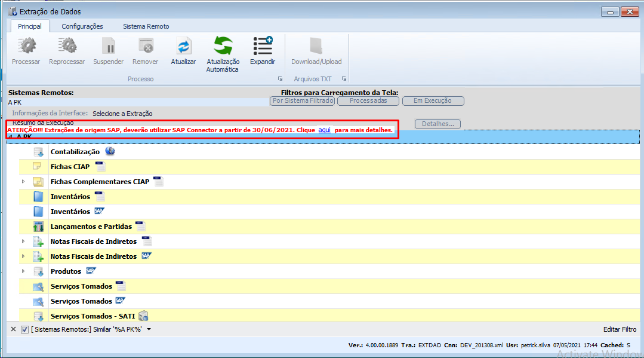Open the Sistema Remoto tab

[x=146, y=26]
